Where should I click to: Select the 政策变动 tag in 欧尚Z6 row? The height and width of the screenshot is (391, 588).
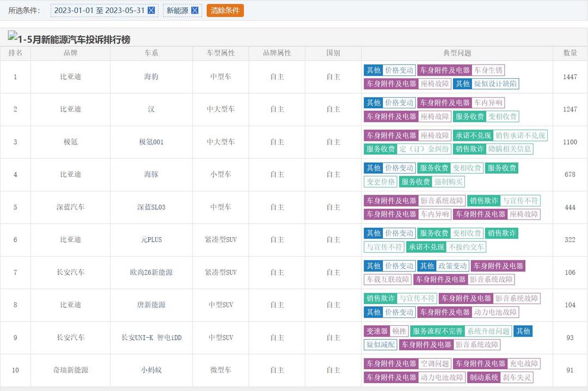click(452, 266)
